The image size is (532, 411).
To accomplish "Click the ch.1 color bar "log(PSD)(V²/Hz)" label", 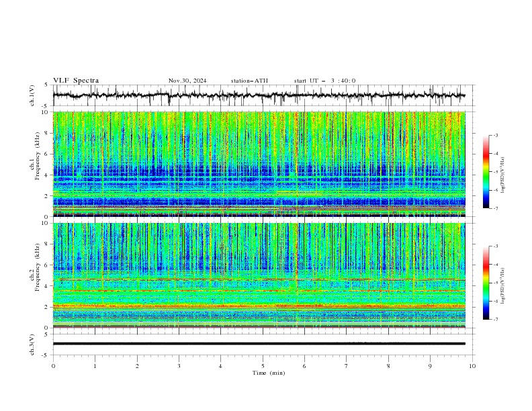I will pyautogui.click(x=502, y=175).
